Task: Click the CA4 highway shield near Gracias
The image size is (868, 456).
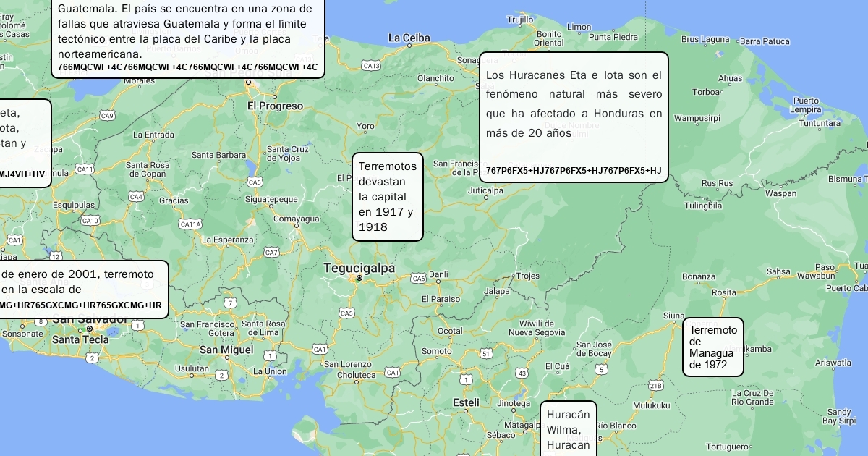Action: click(x=136, y=196)
